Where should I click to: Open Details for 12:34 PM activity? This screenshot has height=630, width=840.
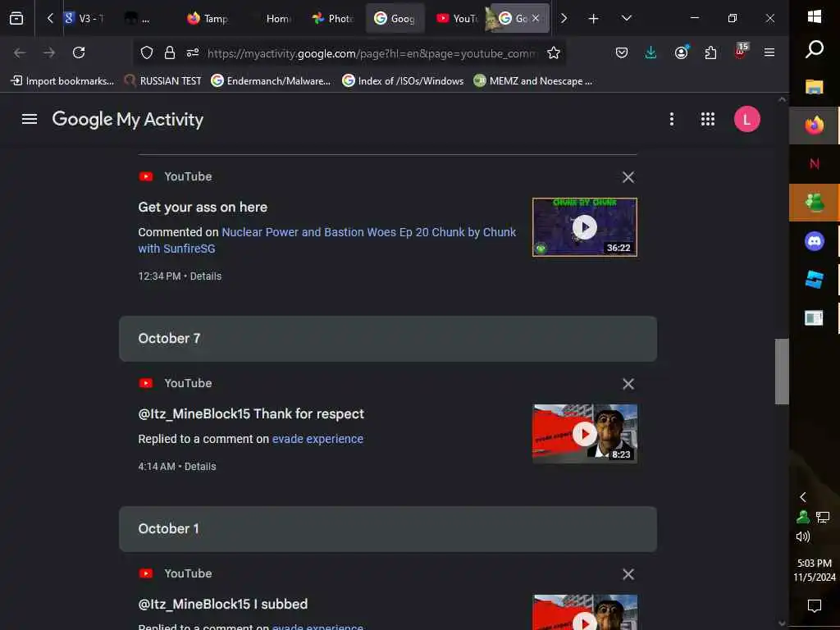pos(206,276)
